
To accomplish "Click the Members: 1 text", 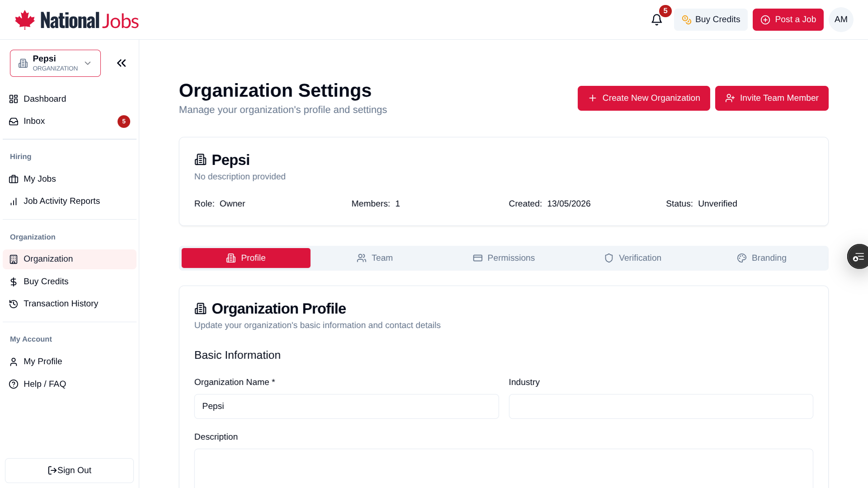I will [376, 204].
